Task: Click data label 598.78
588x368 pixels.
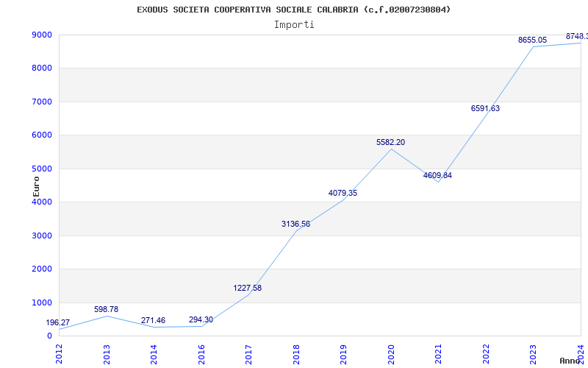Action: [x=106, y=309]
